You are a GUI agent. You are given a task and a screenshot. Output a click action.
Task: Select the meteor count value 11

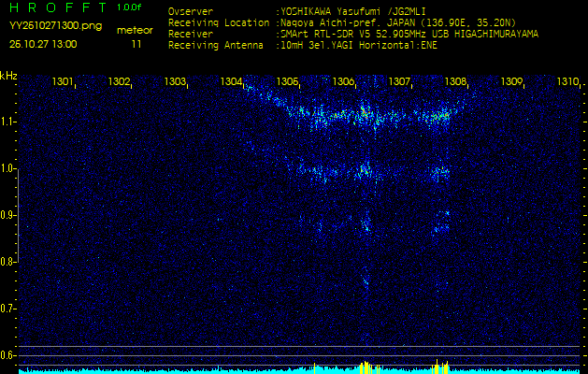click(136, 44)
